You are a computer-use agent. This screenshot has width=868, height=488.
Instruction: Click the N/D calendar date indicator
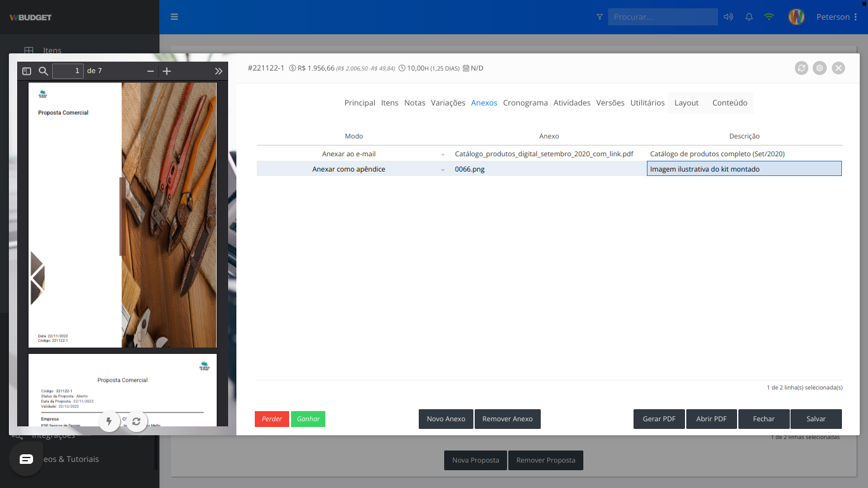click(473, 68)
